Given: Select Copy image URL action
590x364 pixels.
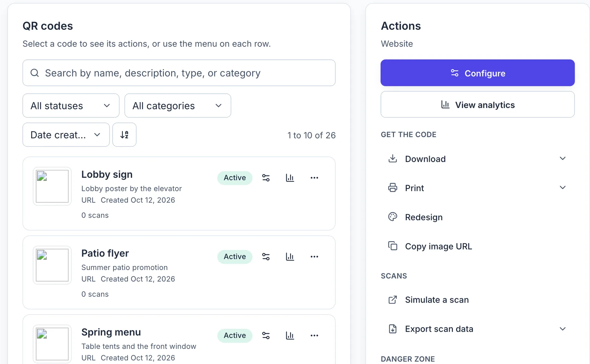Looking at the screenshot, I should pos(478,246).
